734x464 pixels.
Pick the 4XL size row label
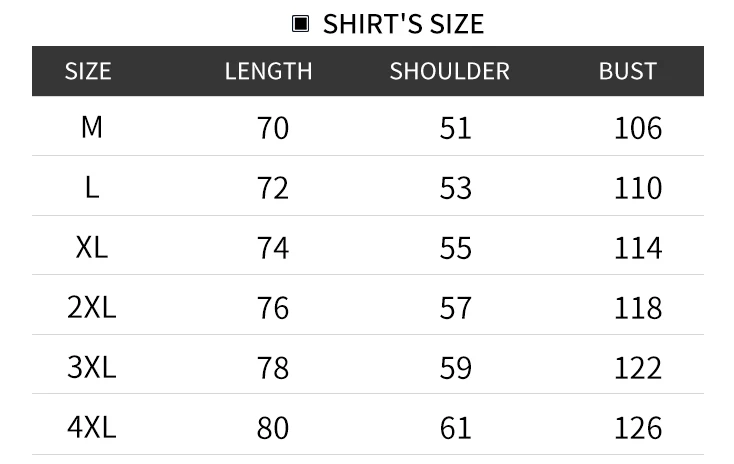pyautogui.click(x=91, y=427)
